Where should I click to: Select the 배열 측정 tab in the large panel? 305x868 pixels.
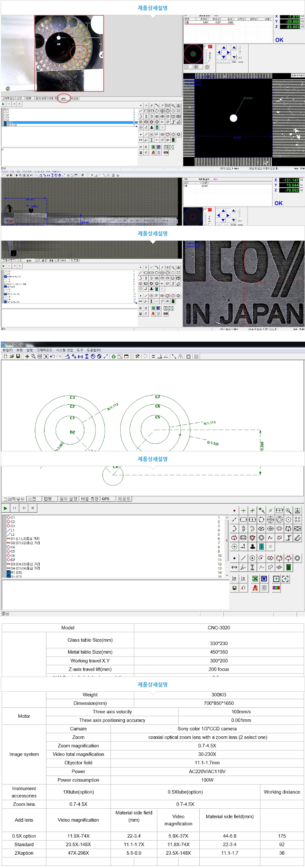(90, 499)
